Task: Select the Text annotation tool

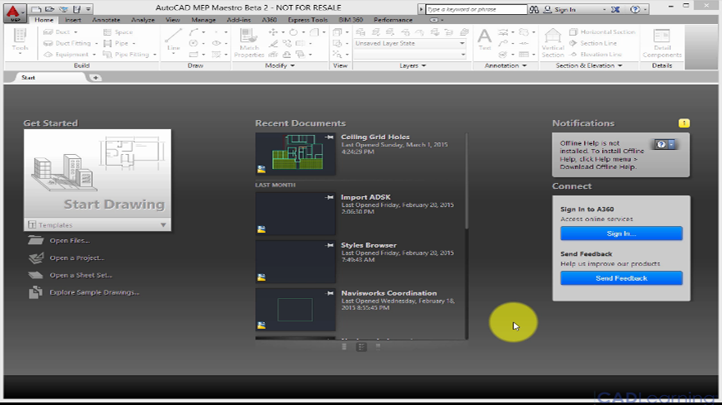Action: pos(484,39)
